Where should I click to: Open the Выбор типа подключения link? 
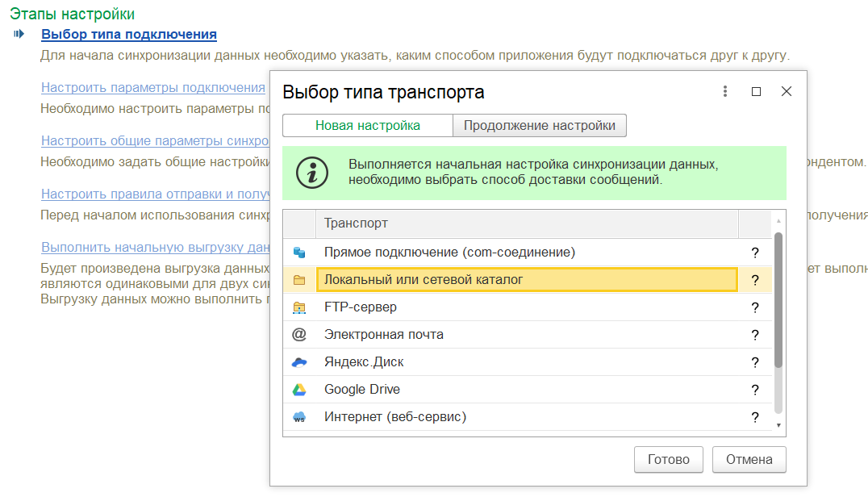129,35
